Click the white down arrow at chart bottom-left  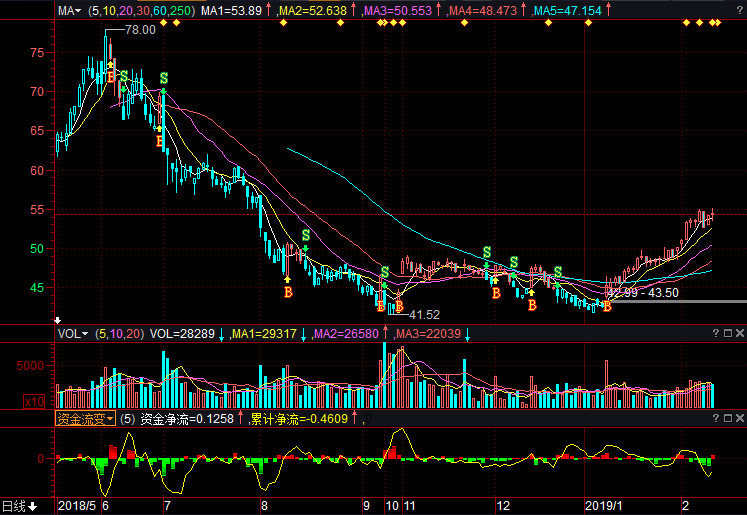57,319
